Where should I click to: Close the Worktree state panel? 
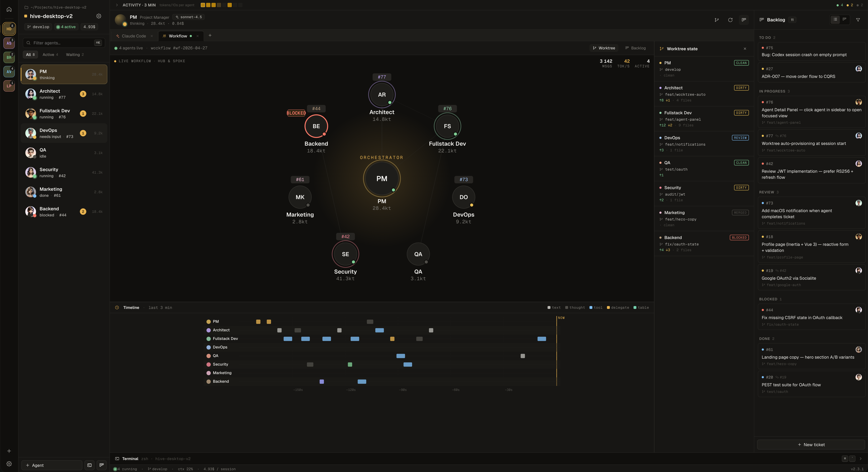pos(745,49)
